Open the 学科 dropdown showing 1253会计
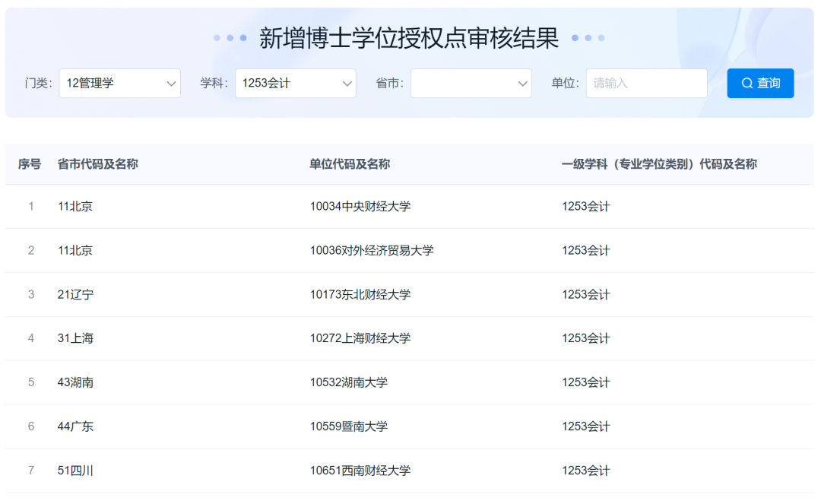 click(296, 84)
